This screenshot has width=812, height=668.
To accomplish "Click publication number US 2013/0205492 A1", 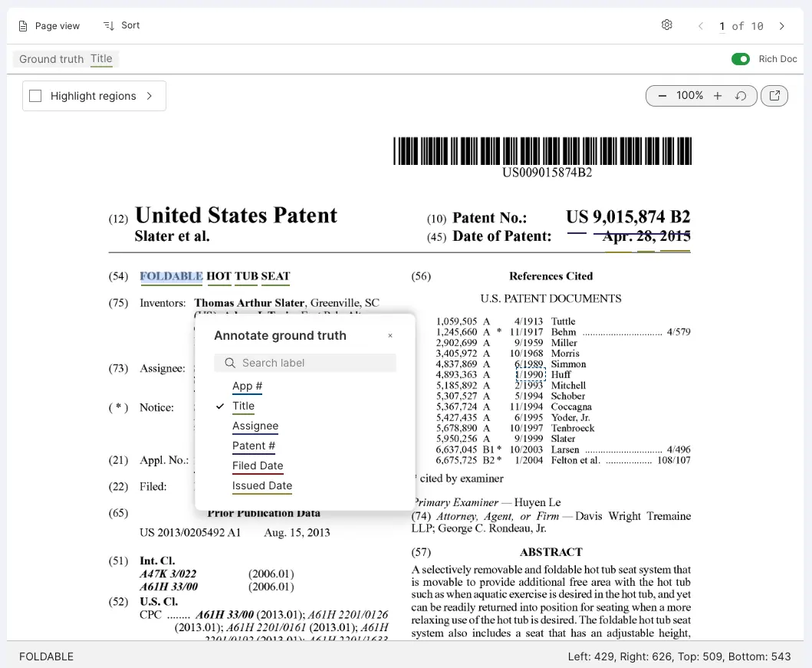I will point(190,532).
